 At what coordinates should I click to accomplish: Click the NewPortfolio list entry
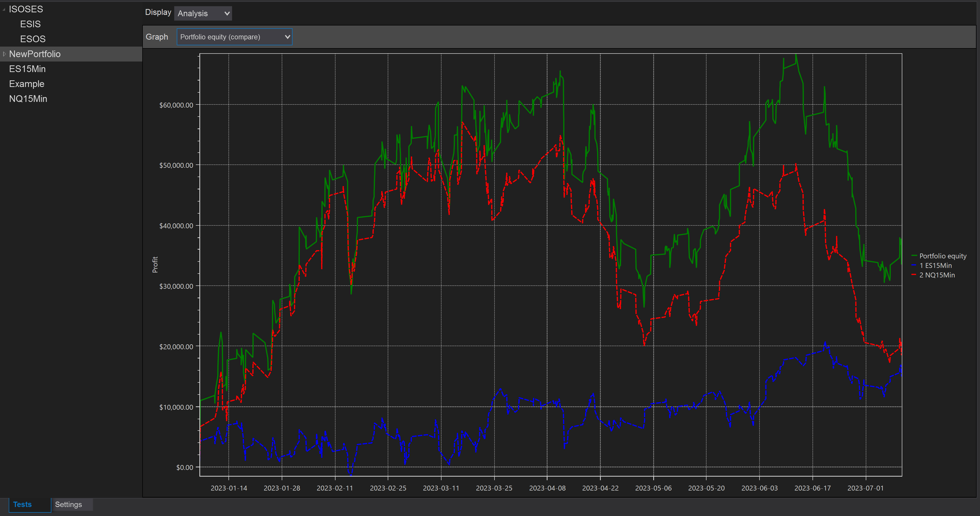(x=35, y=54)
